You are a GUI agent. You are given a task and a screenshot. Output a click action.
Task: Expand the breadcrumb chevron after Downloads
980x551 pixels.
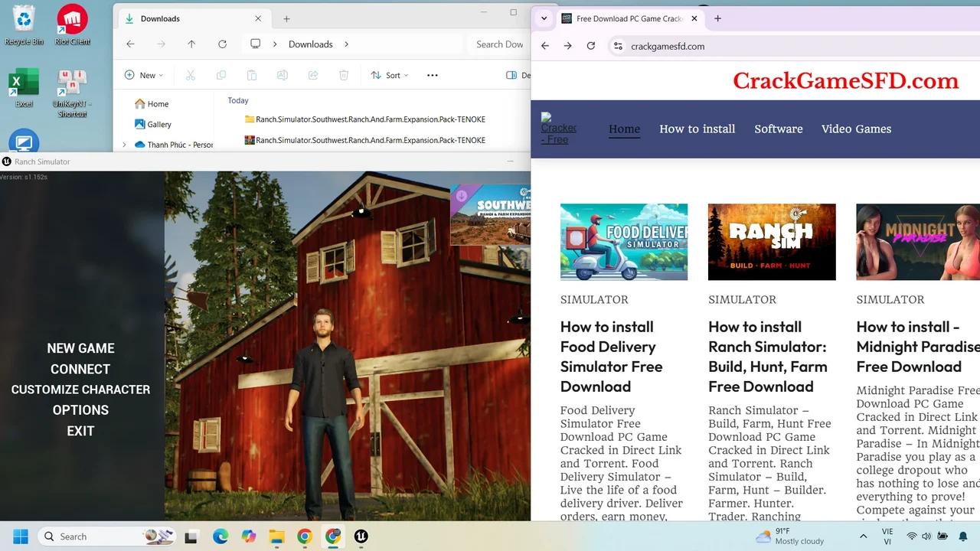click(346, 44)
